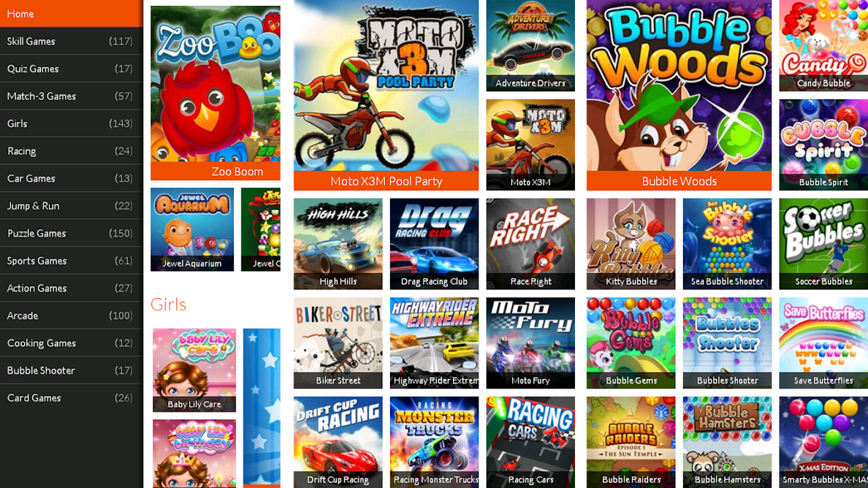Image resolution: width=868 pixels, height=488 pixels.
Task: Select the Soccer Bubbles game icon
Action: point(823,243)
